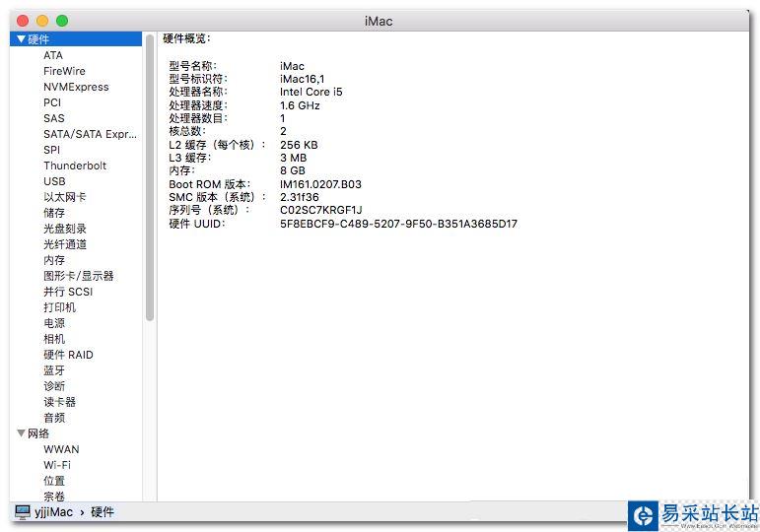Screen dimensions: 760x532
Task: Open SATA/SATA Express entry
Action: (x=90, y=134)
